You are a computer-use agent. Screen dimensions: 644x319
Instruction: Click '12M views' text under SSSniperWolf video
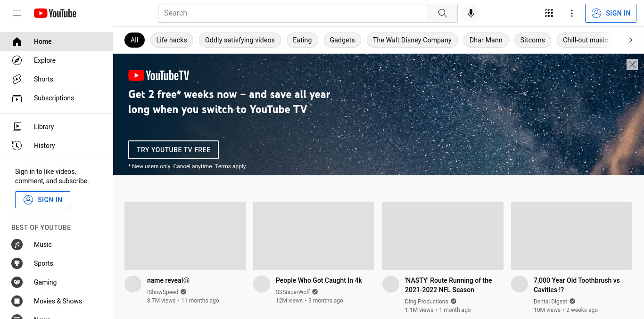click(289, 301)
